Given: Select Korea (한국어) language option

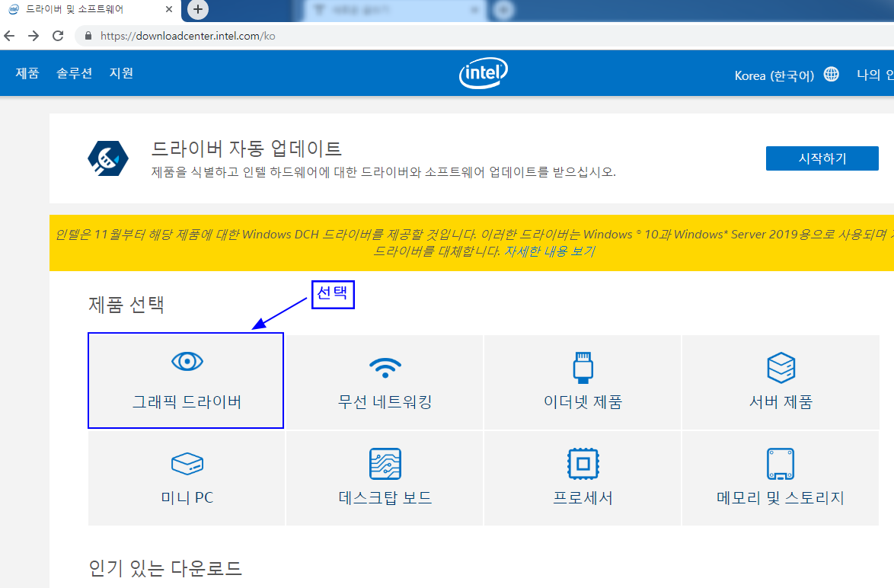Looking at the screenshot, I should 774,75.
